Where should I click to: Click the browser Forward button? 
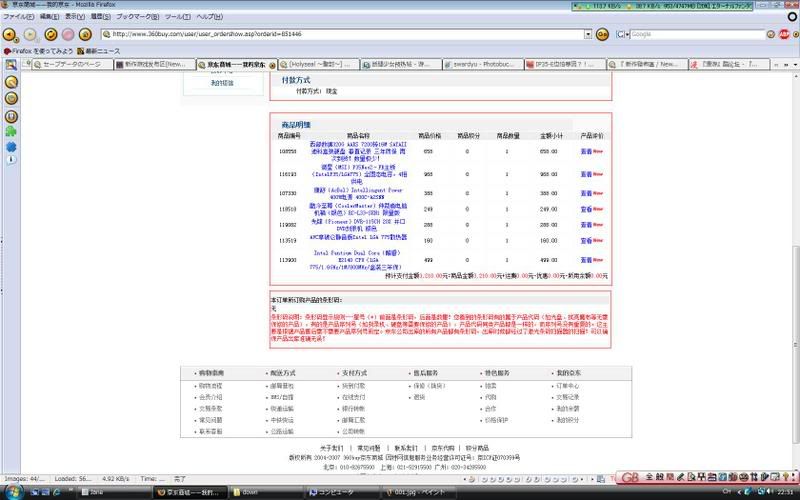(30, 34)
